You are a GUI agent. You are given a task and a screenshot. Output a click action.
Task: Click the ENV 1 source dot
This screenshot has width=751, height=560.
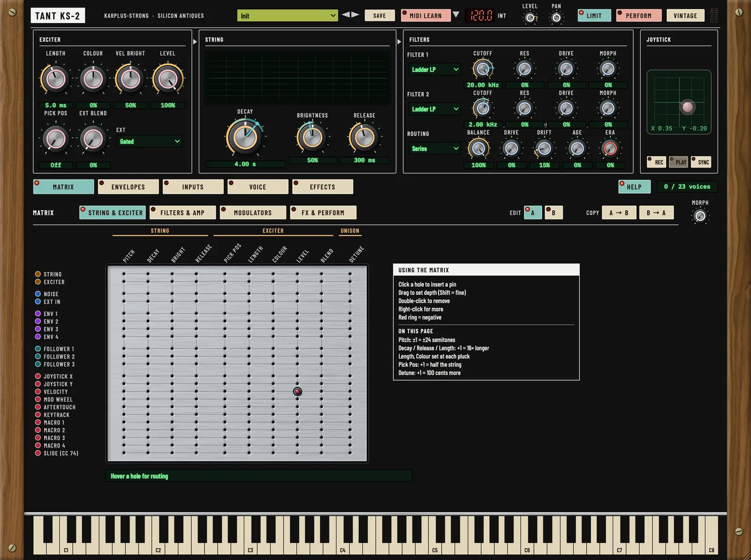click(x=38, y=314)
